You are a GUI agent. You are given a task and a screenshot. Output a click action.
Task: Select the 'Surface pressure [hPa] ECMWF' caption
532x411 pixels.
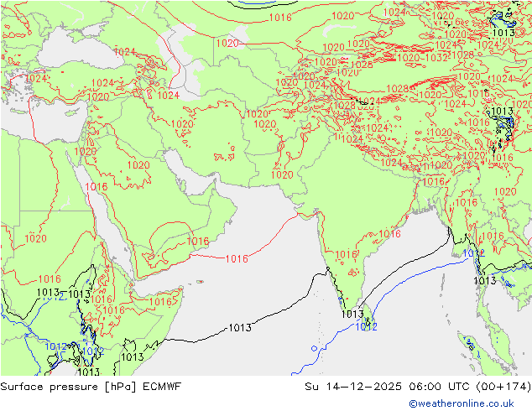[x=91, y=387]
